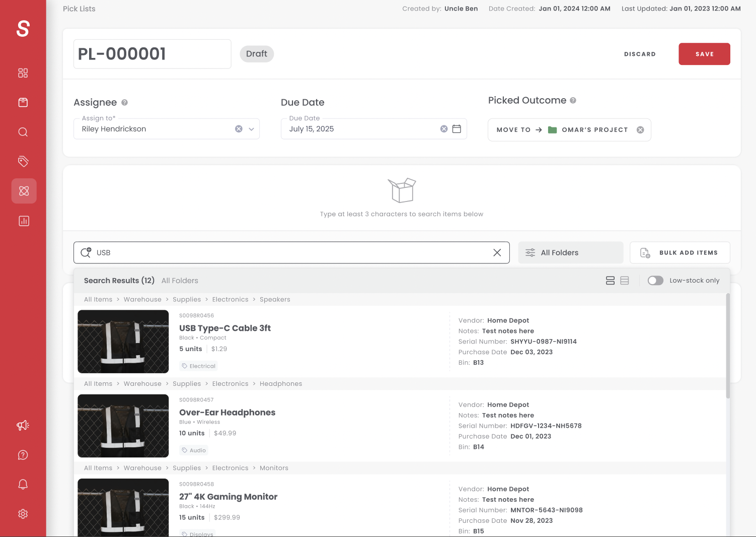
Task: Pick a due date with the calendar icon
Action: pos(457,129)
